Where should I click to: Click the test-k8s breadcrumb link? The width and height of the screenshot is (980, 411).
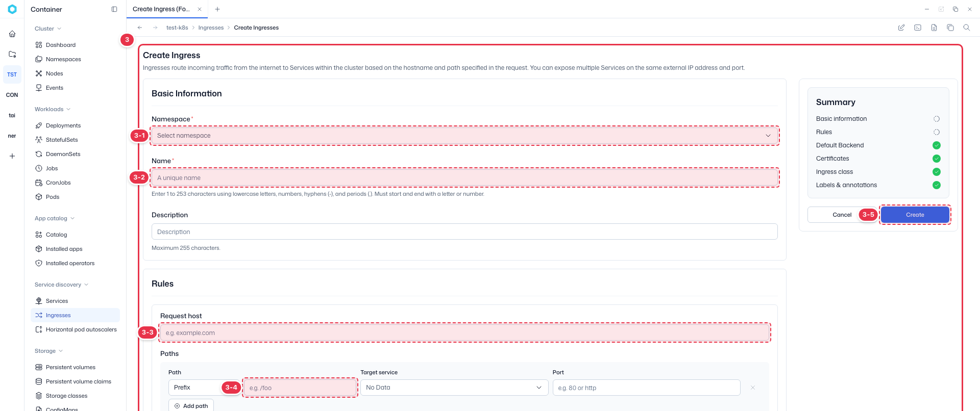coord(177,28)
